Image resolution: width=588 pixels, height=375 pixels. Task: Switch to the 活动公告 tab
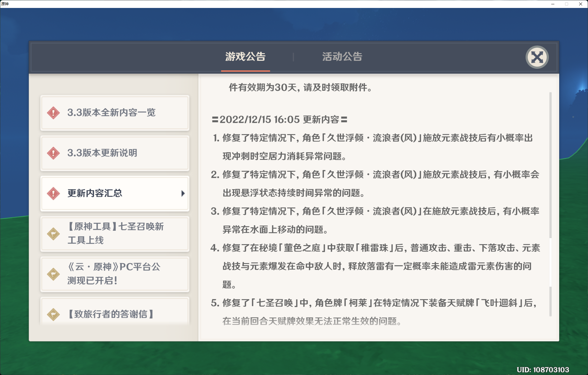click(342, 57)
